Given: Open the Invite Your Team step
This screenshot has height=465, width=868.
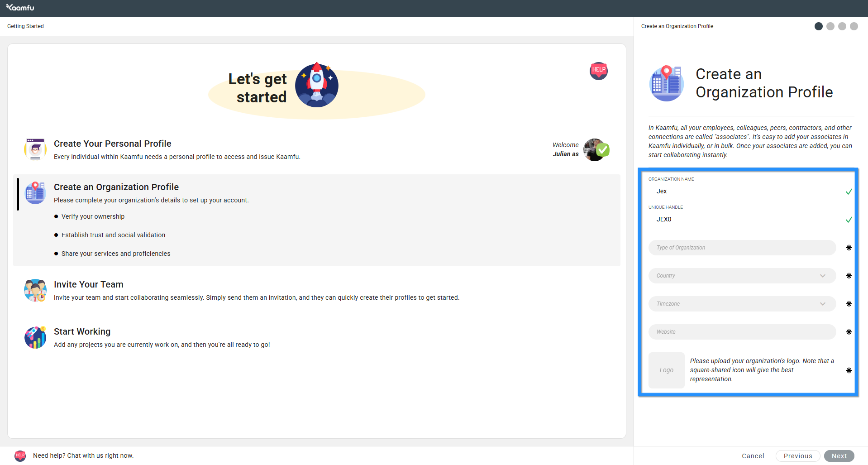Looking at the screenshot, I should tap(89, 284).
